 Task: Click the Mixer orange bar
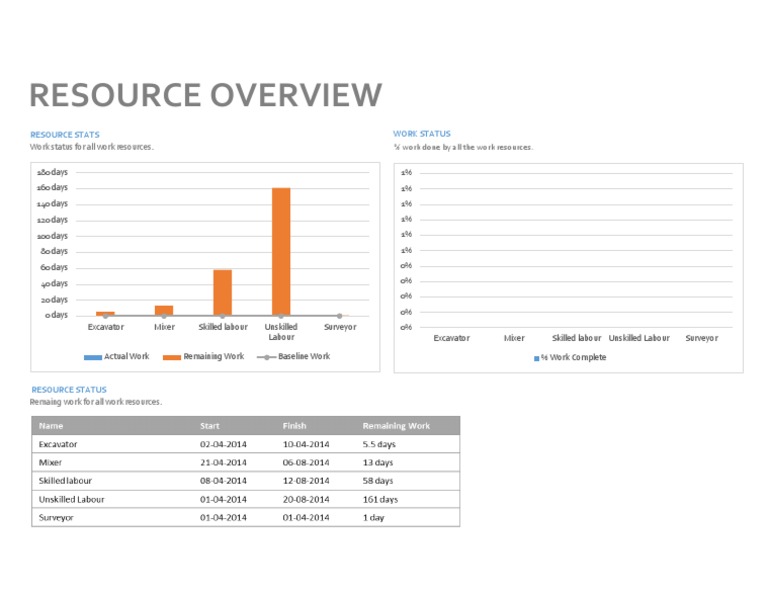(x=164, y=310)
